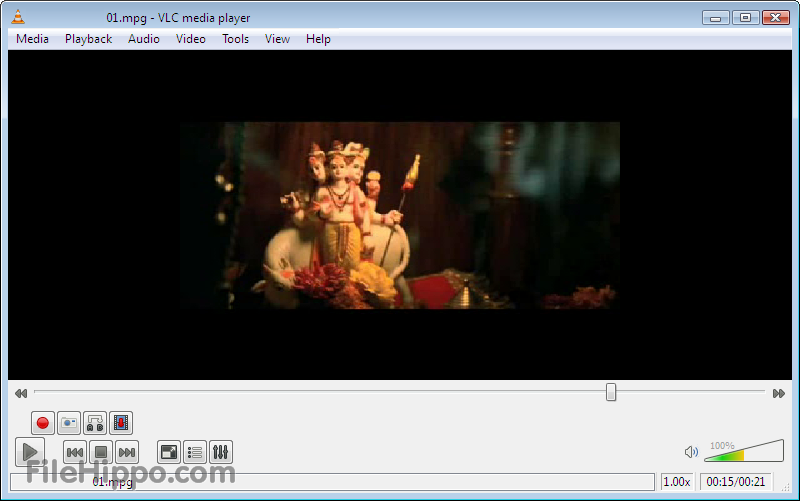Skip to next media in playlist
800x501 pixels.
click(x=127, y=452)
